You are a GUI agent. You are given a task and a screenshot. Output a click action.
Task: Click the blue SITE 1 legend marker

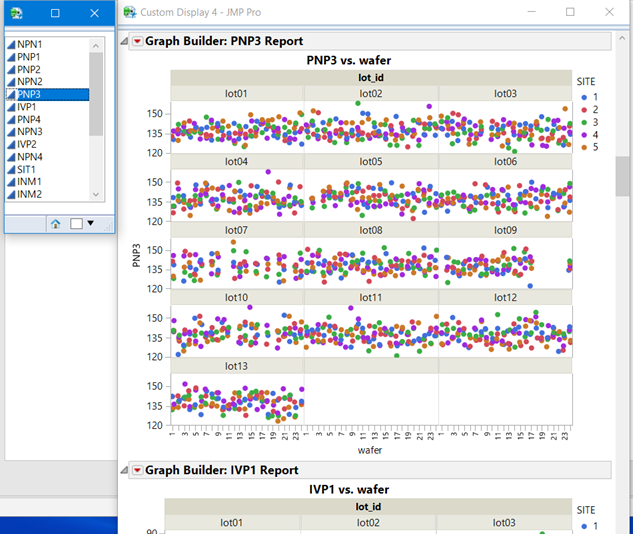click(584, 97)
